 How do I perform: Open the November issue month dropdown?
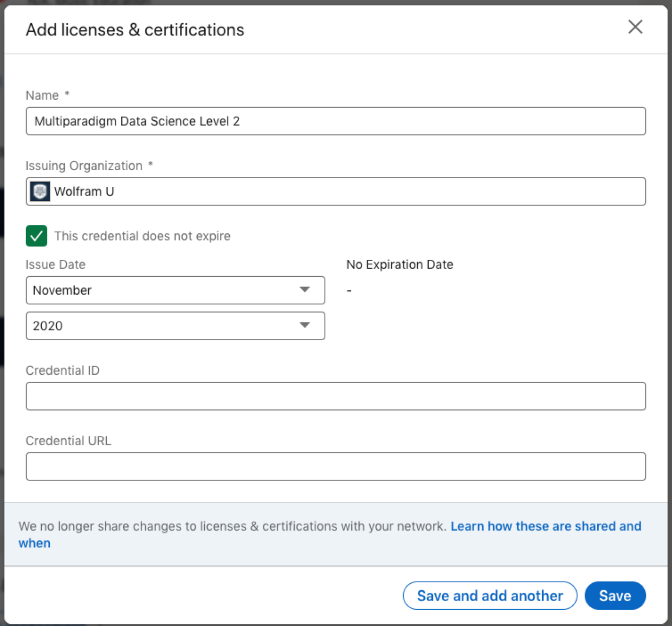[176, 290]
